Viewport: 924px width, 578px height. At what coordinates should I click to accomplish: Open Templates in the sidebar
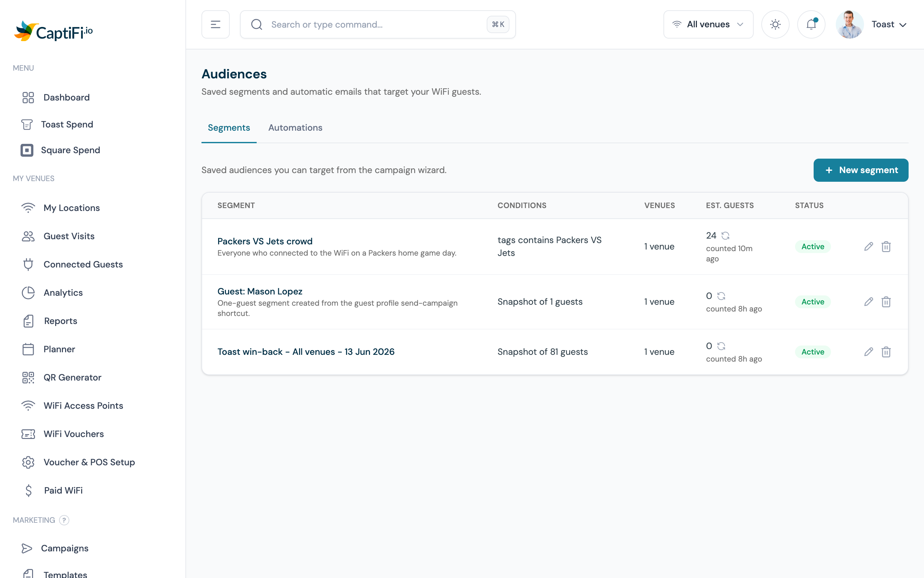(65, 574)
